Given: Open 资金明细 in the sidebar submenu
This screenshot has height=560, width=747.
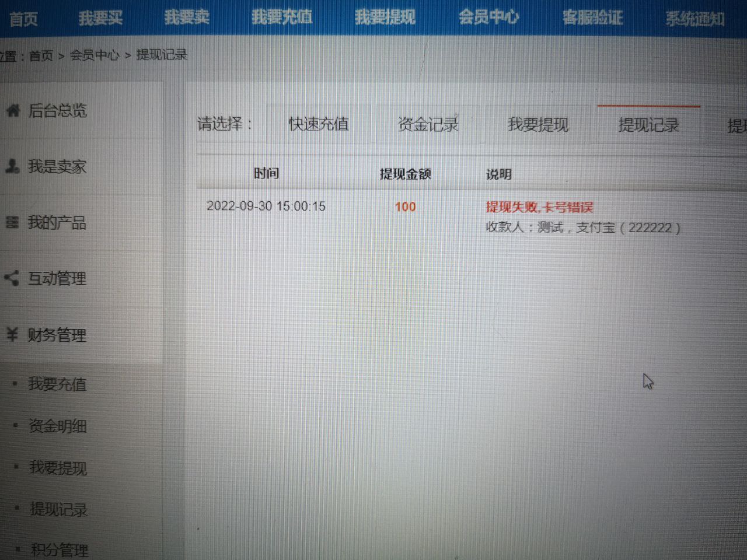Looking at the screenshot, I should [57, 426].
